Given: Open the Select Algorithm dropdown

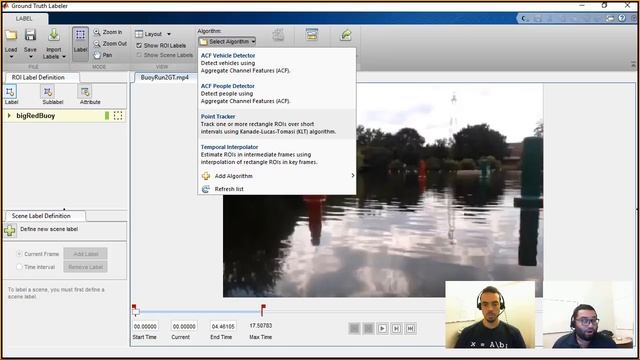Looking at the screenshot, I should [x=227, y=42].
